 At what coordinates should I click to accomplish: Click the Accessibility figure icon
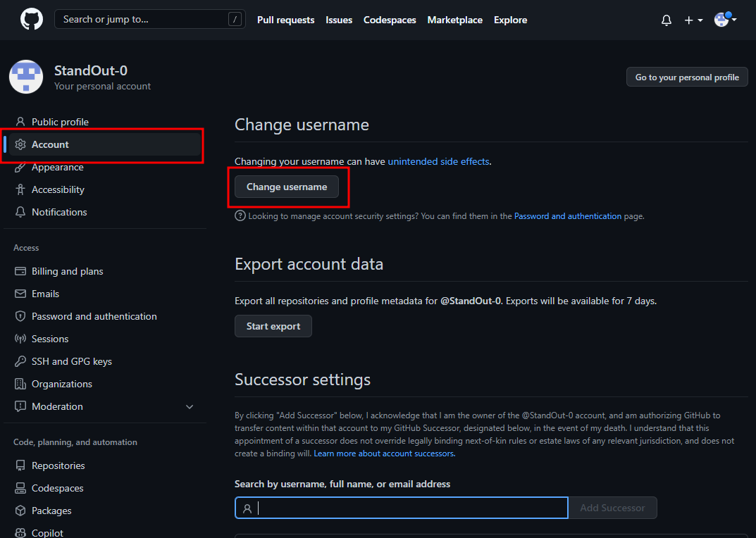click(x=20, y=189)
